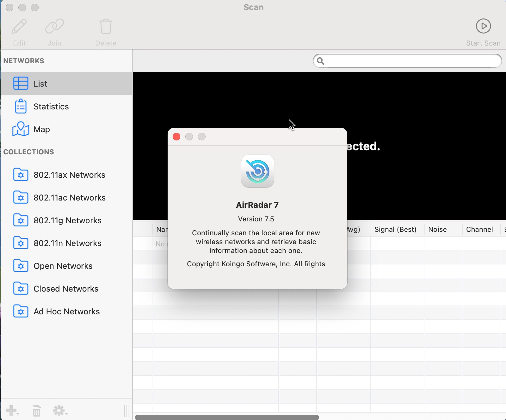Click the 802.11n Networks folder icon
The width and height of the screenshot is (506, 420).
point(21,243)
